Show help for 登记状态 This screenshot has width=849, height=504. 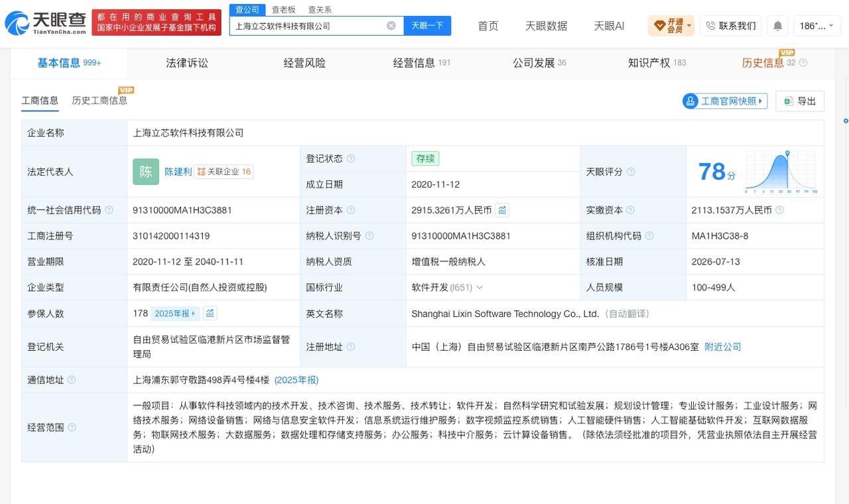point(351,158)
